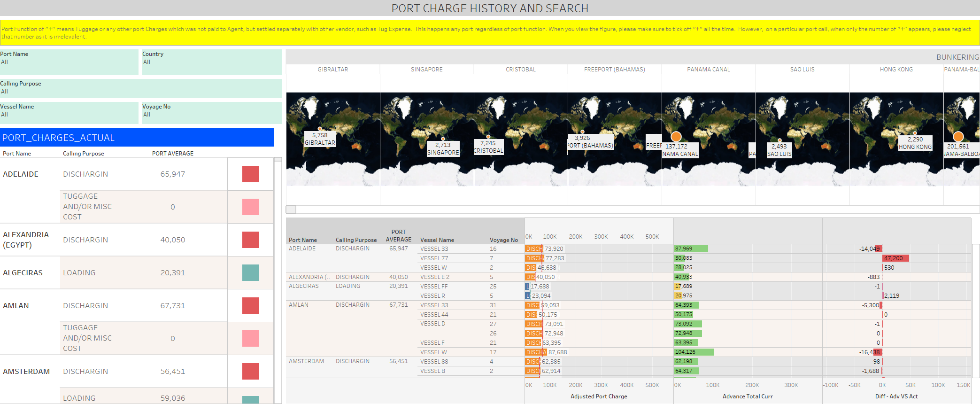Screen dimensions: 980x404
Task: Select the SAO LUIS map thumbnail
Action: pos(803,139)
